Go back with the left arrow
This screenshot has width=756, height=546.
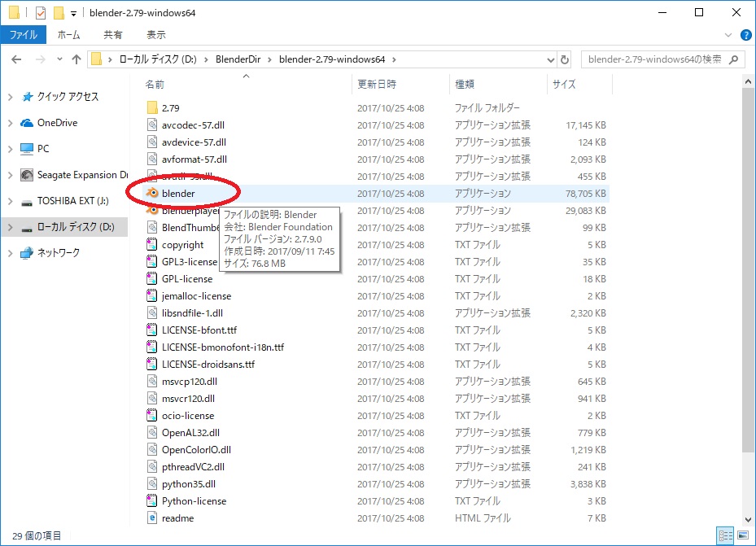click(x=16, y=59)
